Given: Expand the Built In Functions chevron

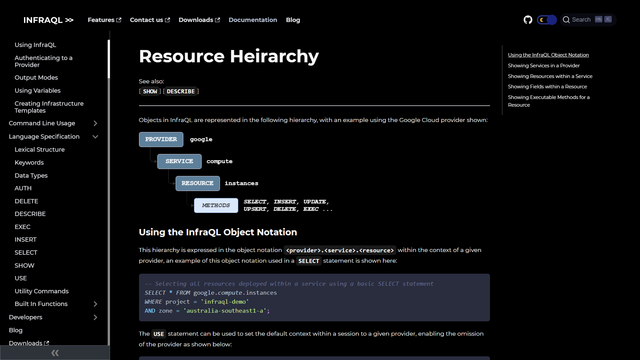Looking at the screenshot, I should (x=95, y=304).
